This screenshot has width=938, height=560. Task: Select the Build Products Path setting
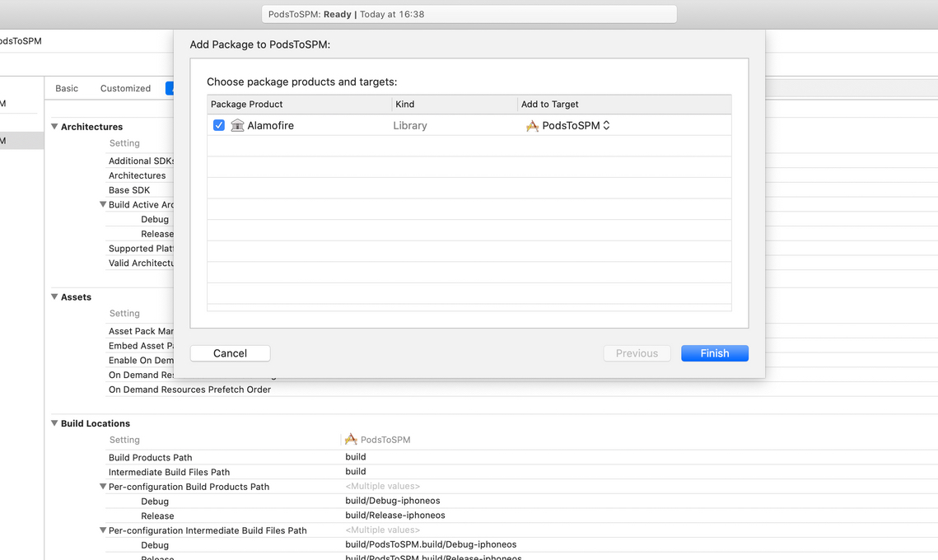tap(150, 457)
